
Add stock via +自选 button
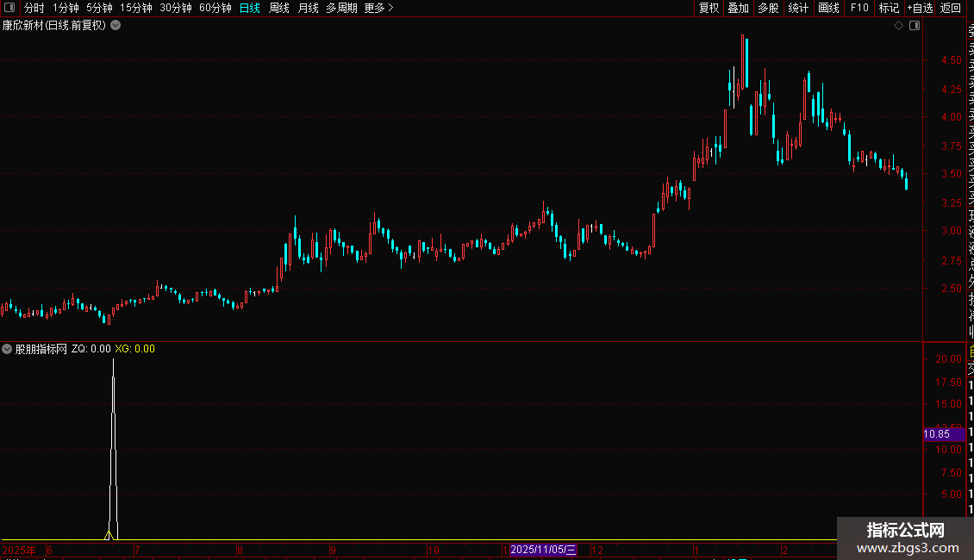point(920,8)
